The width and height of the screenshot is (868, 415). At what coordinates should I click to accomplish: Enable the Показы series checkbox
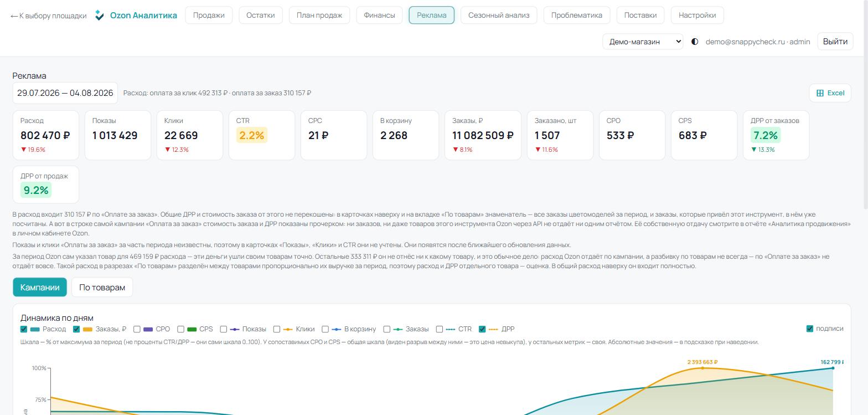[x=224, y=329]
